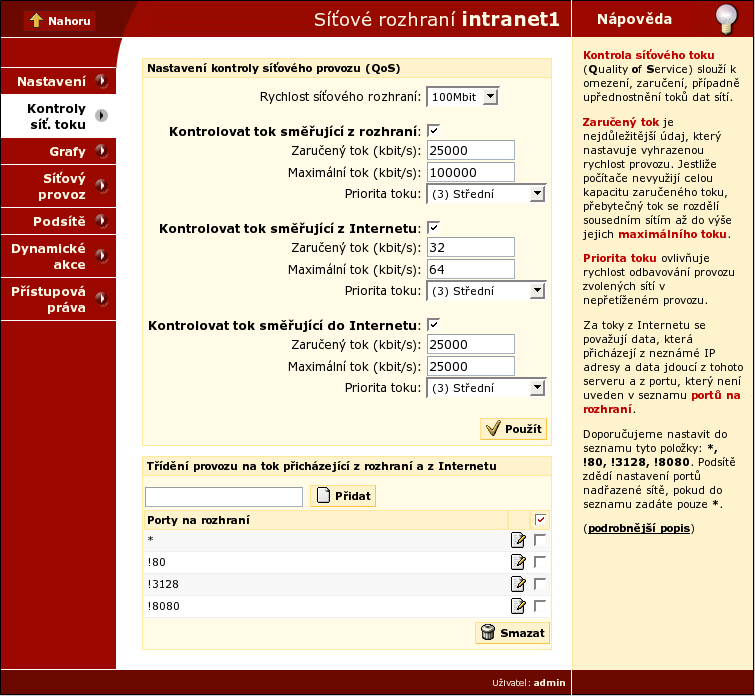
Task: Click the Nahoru button
Action: click(x=60, y=21)
